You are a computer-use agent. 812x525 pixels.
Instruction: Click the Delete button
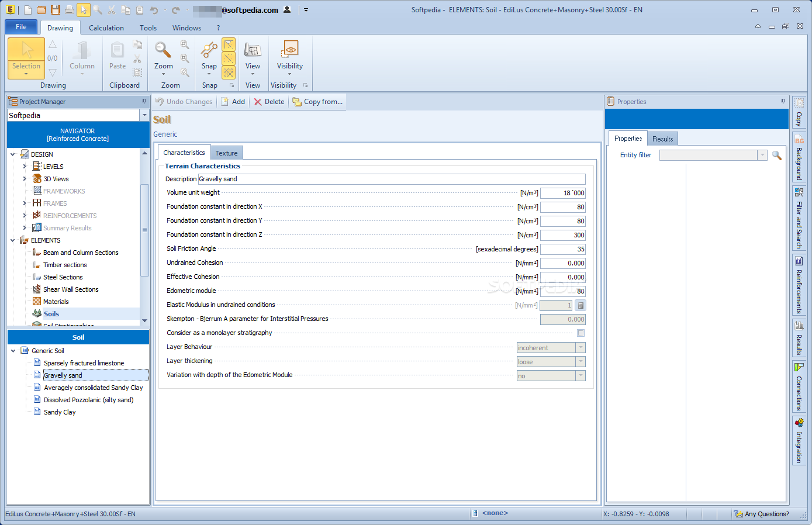click(x=269, y=102)
